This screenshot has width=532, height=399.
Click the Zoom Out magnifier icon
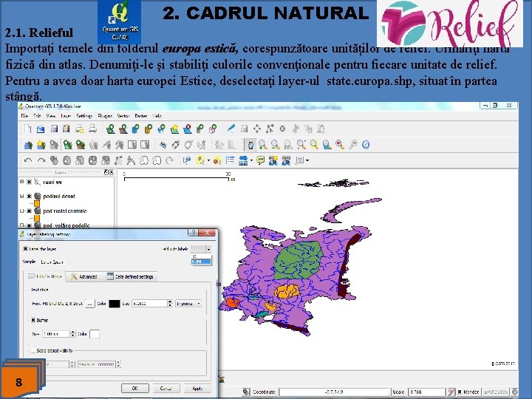276,145
